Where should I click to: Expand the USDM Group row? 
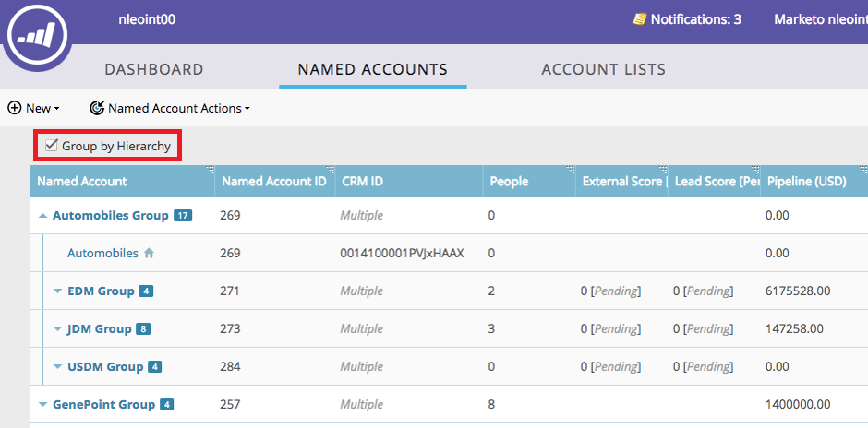tap(58, 367)
